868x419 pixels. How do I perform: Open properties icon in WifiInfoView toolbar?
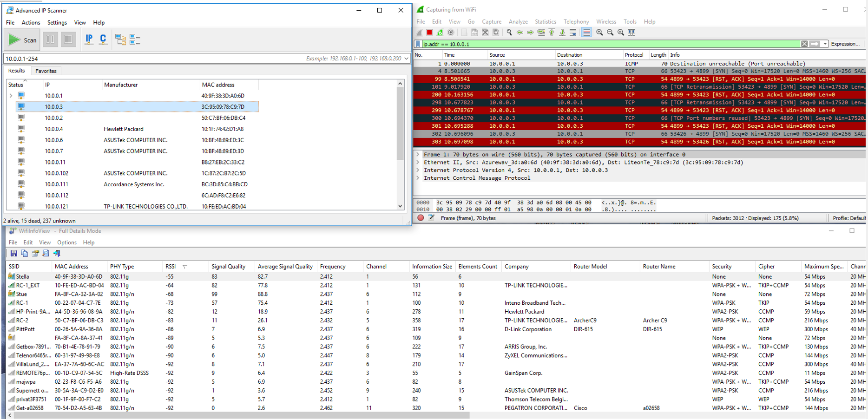pos(35,254)
